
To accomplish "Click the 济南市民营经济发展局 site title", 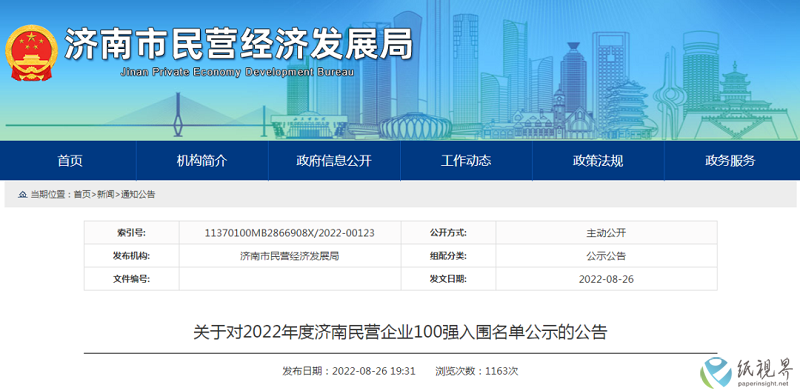I will (238, 45).
